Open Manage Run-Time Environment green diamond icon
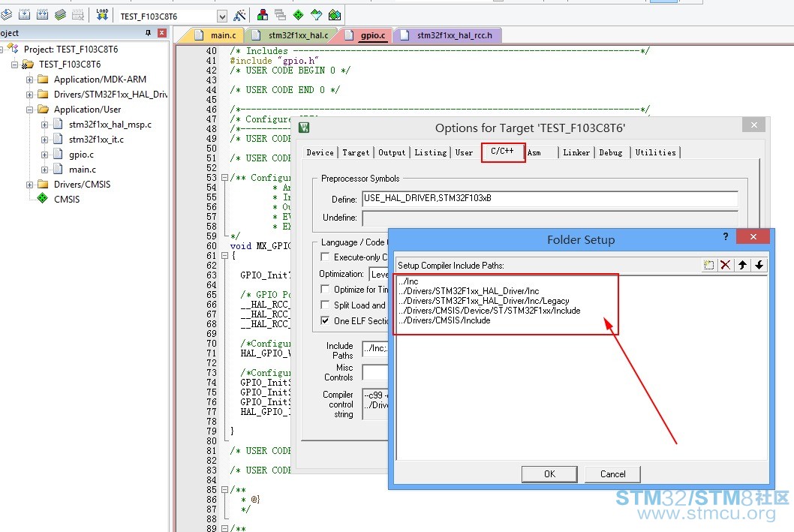 click(298, 15)
